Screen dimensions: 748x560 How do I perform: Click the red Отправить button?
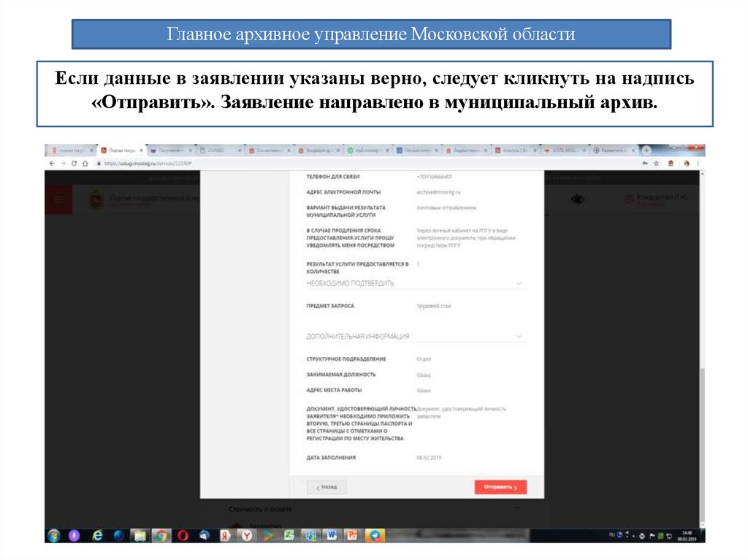click(x=500, y=487)
